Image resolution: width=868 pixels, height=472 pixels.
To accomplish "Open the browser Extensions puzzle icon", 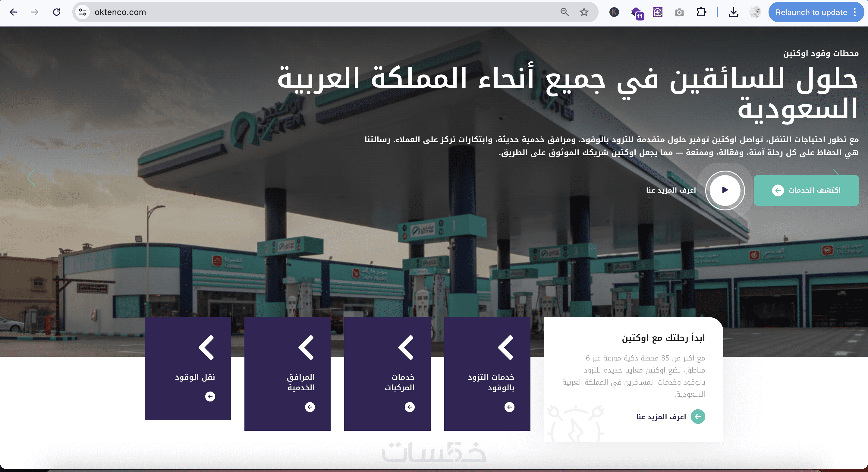I will coord(701,12).
